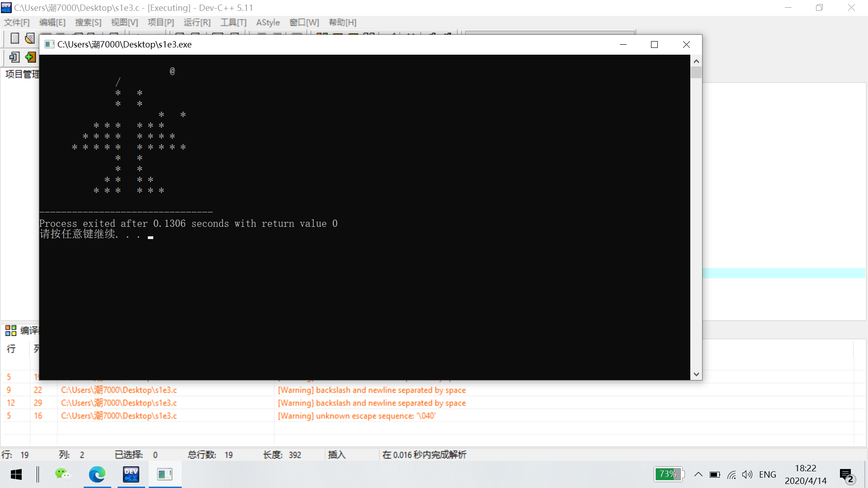Click the Open file toolbar icon

pyautogui.click(x=30, y=38)
